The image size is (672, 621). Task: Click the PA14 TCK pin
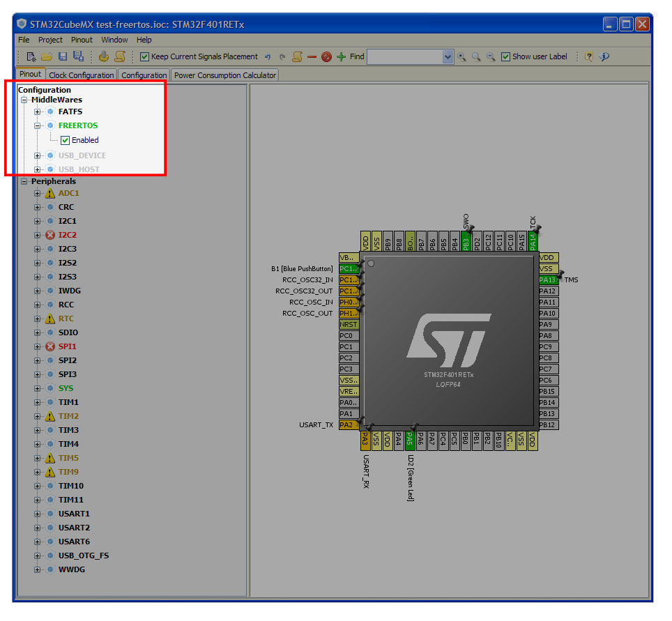coord(533,242)
